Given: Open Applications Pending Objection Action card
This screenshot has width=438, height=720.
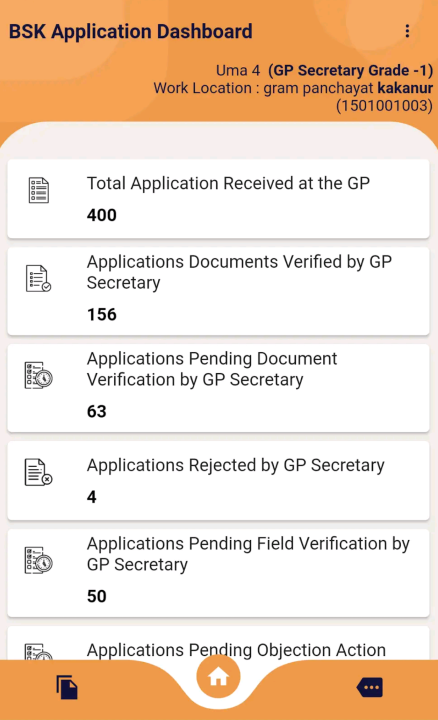Looking at the screenshot, I should tap(219, 643).
